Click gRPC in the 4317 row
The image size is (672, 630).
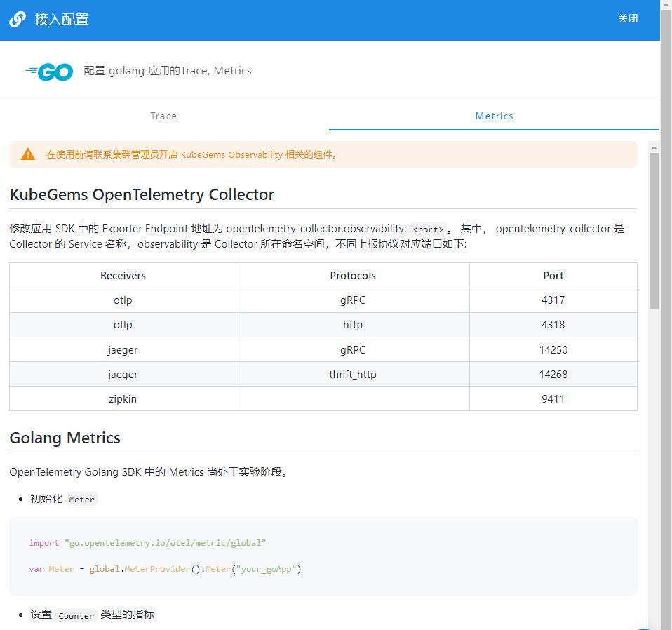[353, 300]
